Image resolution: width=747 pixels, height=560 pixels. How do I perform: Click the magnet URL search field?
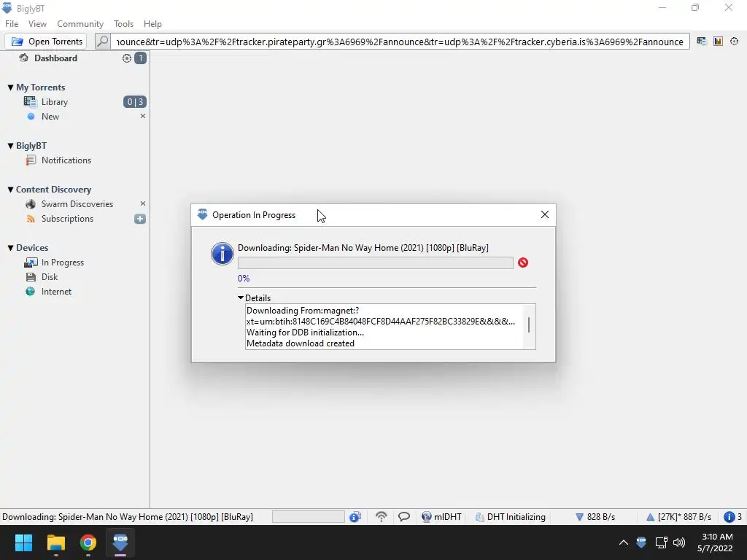[x=400, y=42]
